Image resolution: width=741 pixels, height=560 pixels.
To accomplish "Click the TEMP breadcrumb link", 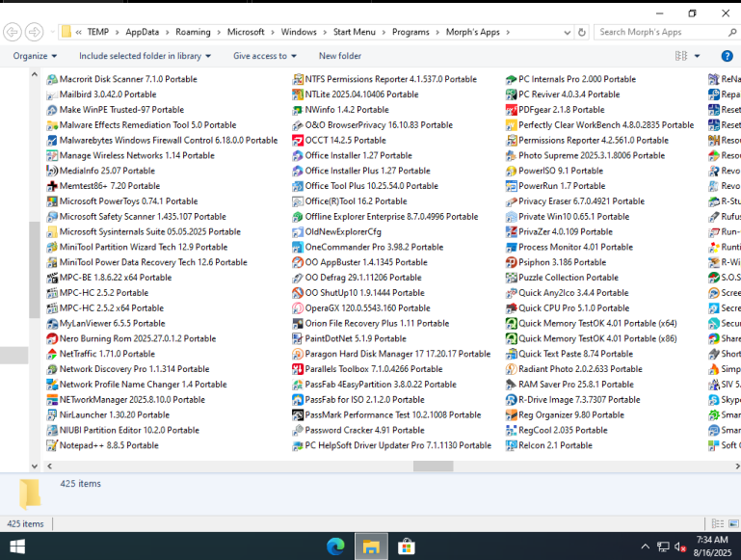I will pos(98,32).
